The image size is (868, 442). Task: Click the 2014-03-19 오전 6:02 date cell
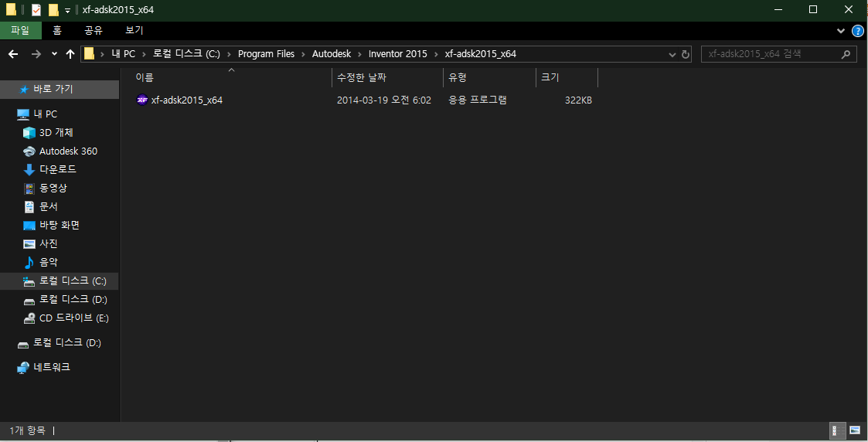click(x=383, y=100)
